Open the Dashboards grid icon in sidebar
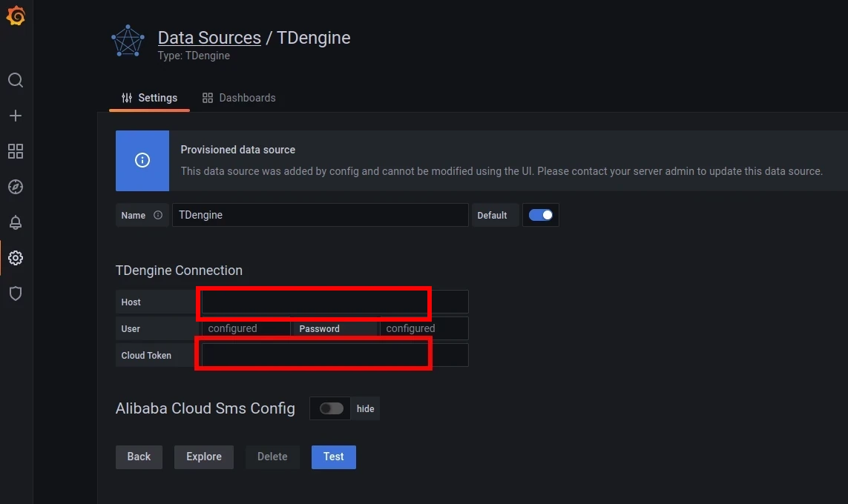This screenshot has height=504, width=848. [x=16, y=151]
